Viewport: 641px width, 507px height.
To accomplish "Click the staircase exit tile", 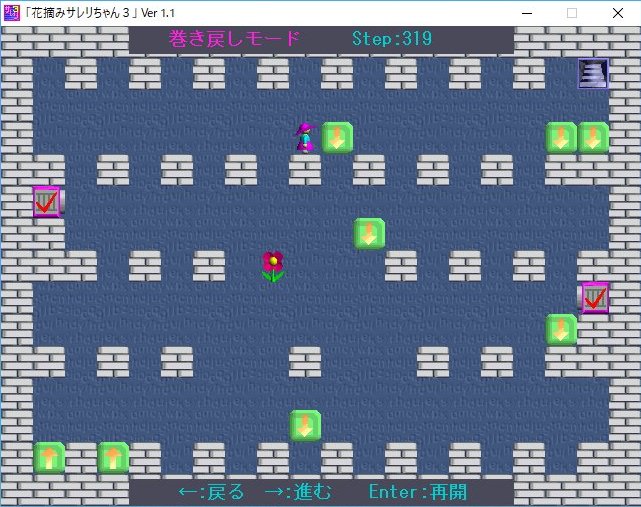I will [593, 74].
